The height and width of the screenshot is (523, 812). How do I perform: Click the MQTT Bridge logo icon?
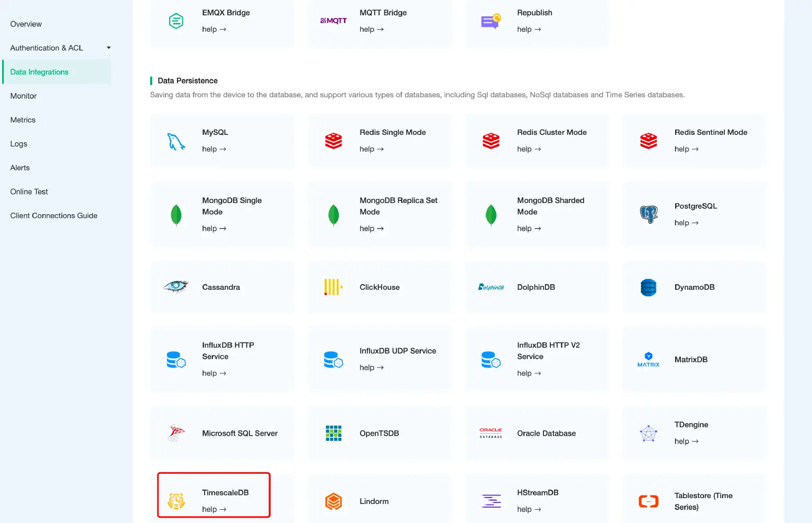coord(333,20)
